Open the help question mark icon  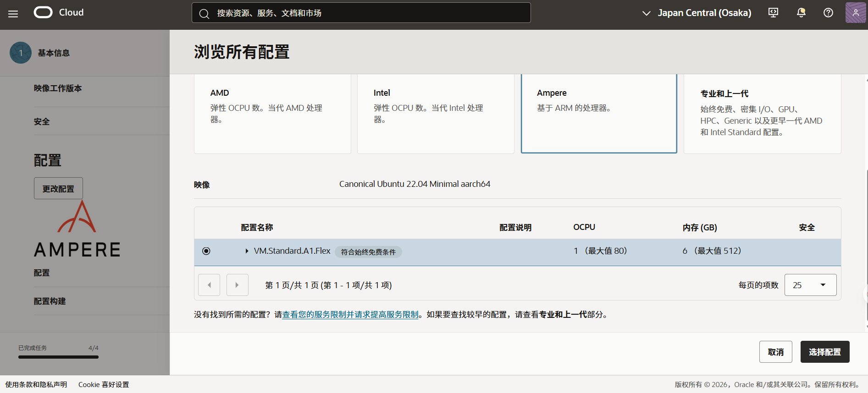click(828, 13)
